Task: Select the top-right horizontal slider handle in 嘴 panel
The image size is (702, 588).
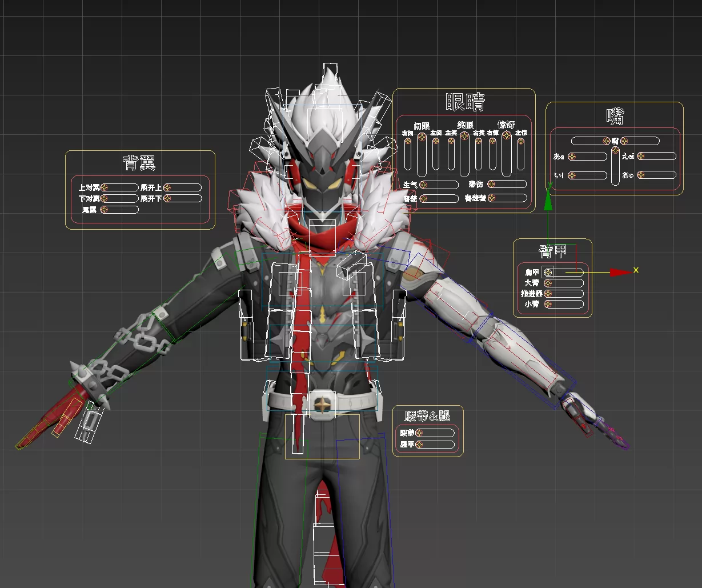Action: click(624, 141)
